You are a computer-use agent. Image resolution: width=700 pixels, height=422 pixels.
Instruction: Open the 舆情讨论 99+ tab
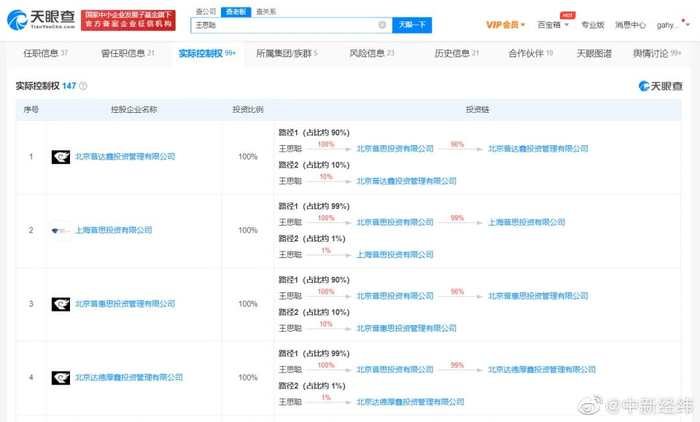pyautogui.click(x=657, y=53)
